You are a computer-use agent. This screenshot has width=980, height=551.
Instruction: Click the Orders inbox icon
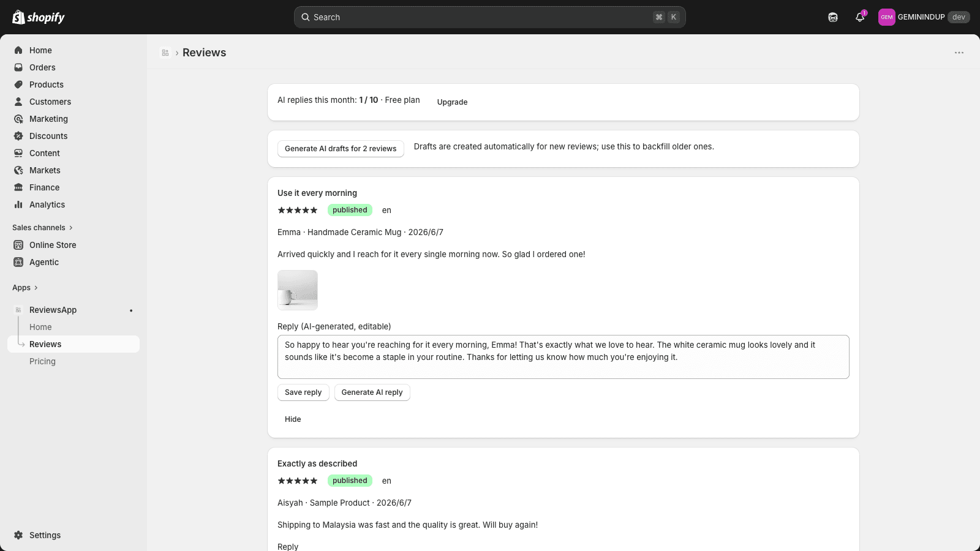coord(18,67)
